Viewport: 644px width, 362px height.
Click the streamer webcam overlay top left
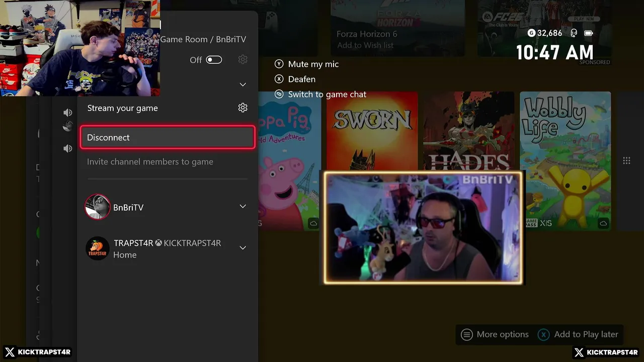coord(80,48)
